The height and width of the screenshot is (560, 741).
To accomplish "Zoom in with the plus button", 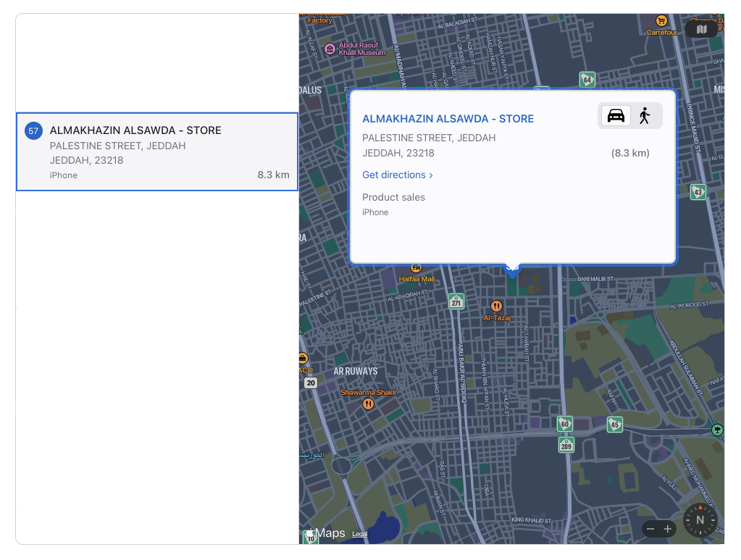I will point(668,530).
